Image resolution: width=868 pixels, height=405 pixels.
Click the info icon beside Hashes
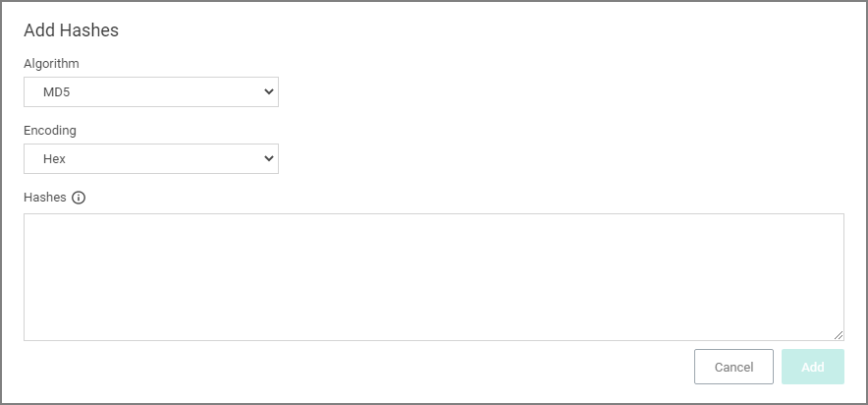coord(79,198)
